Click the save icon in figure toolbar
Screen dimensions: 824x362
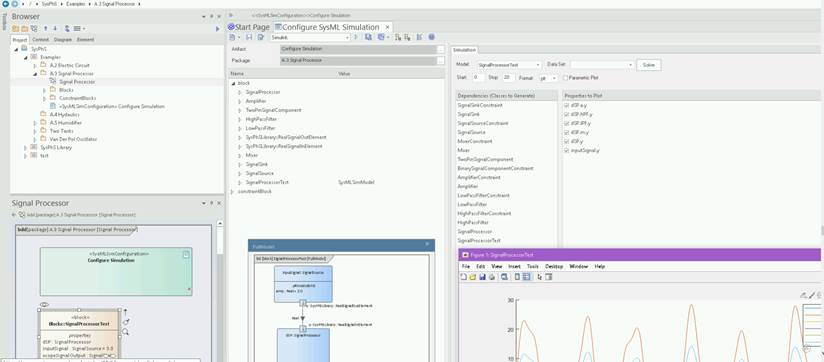coord(482,277)
